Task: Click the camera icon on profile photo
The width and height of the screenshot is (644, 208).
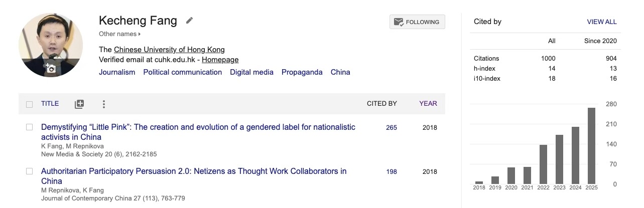Action: 51,68
